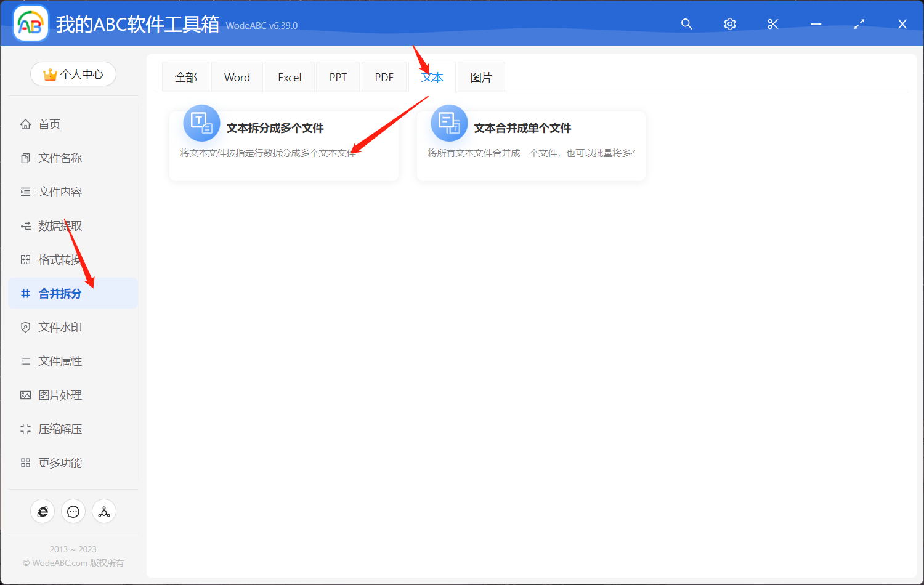Click the browser icon below the sidebar

click(x=43, y=511)
